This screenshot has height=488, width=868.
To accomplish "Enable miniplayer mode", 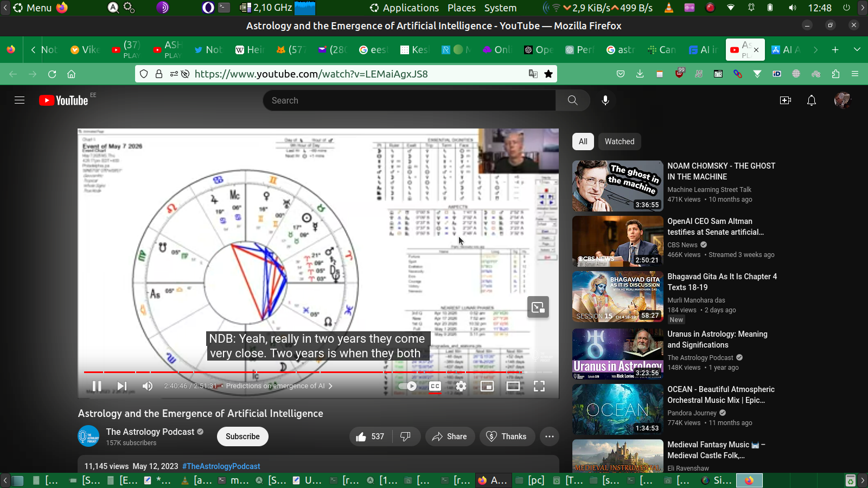I will tap(487, 386).
